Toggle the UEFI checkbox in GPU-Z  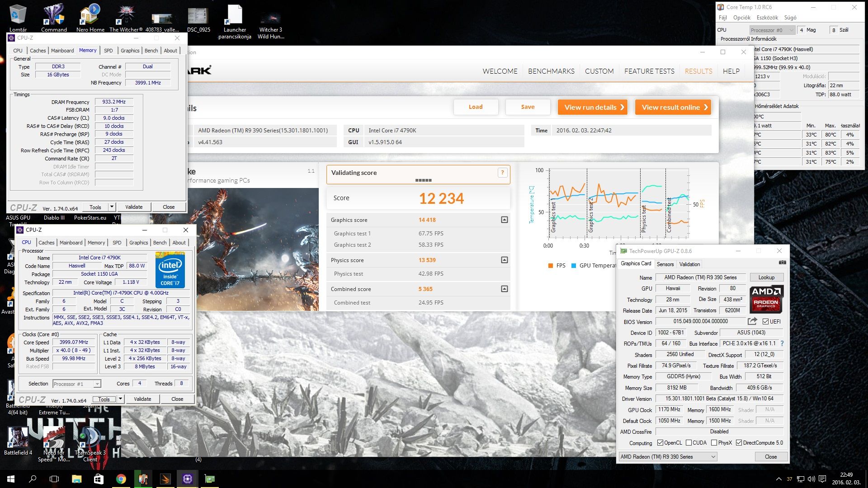765,322
